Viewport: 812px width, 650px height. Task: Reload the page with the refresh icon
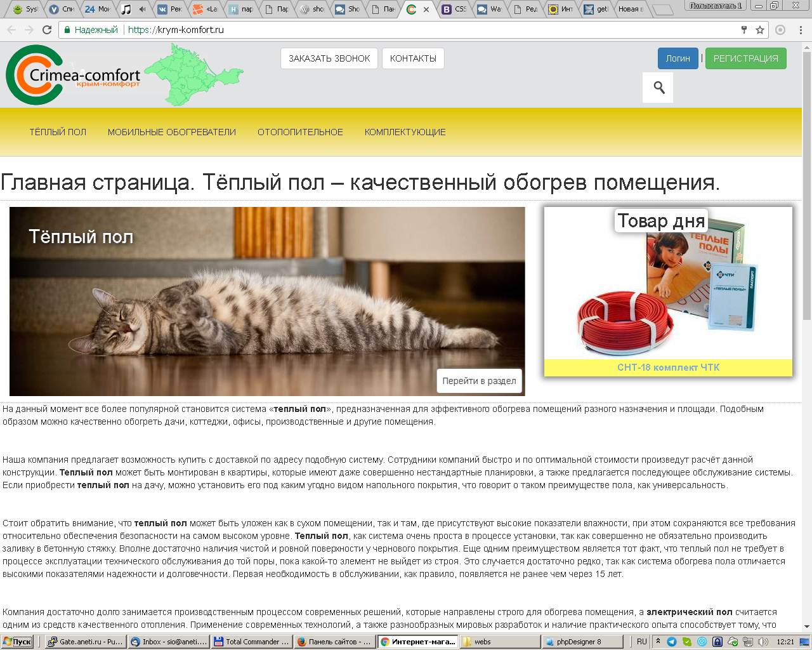(47, 30)
